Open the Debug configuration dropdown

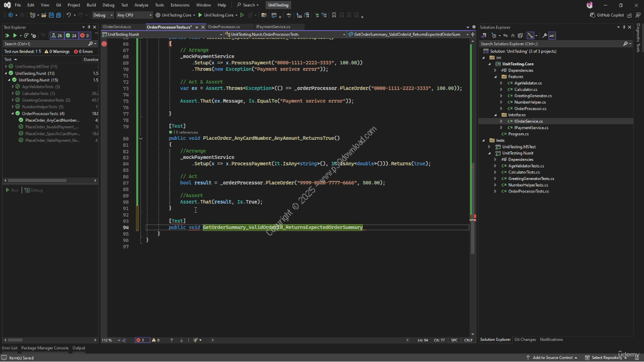click(x=103, y=15)
